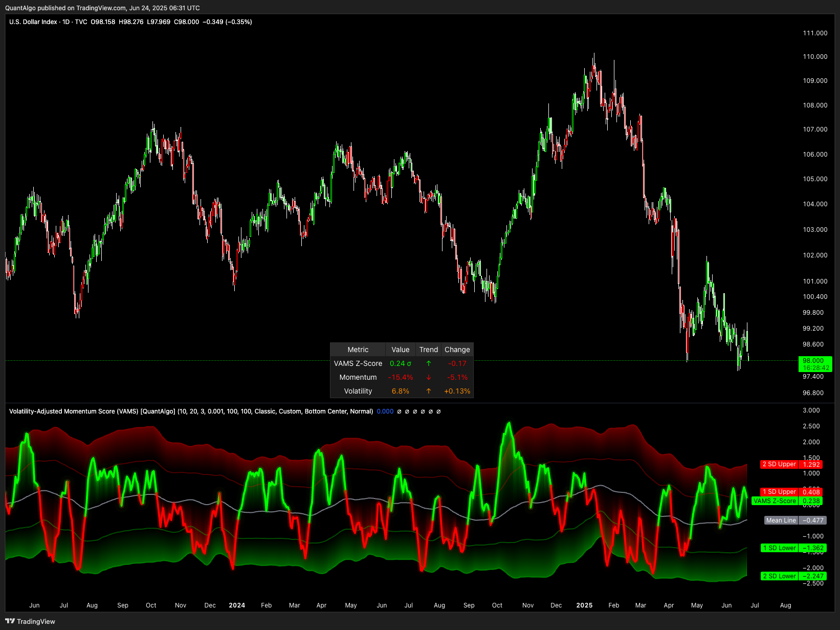Click the QuantAlgo published on TradingView.com header
Image resolution: width=840 pixels, height=630 pixels.
point(102,8)
